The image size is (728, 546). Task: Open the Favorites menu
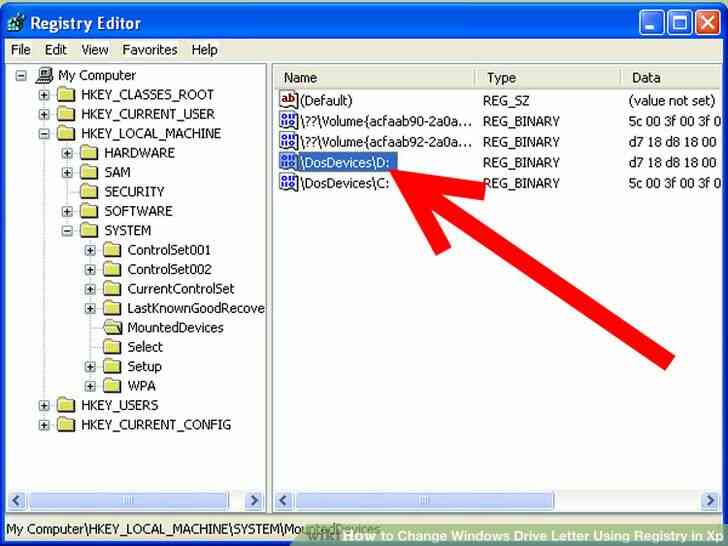150,50
